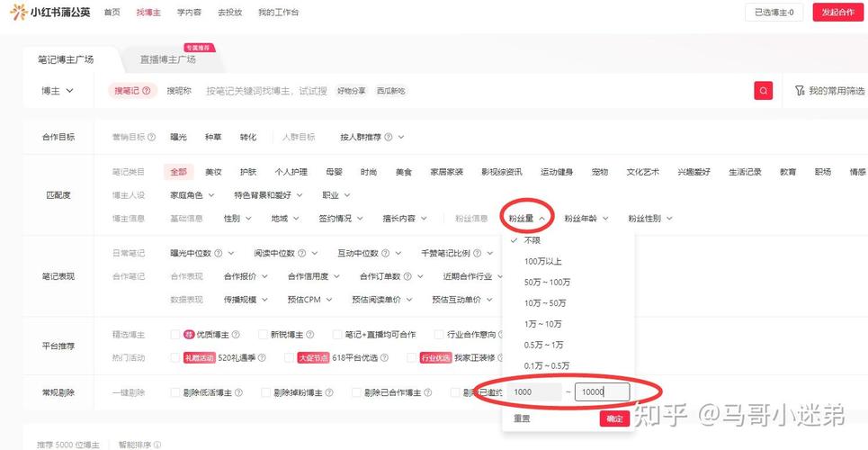The width and height of the screenshot is (868, 450).
Task: Expand the 家庭角色 dropdown
Action: pyautogui.click(x=192, y=195)
